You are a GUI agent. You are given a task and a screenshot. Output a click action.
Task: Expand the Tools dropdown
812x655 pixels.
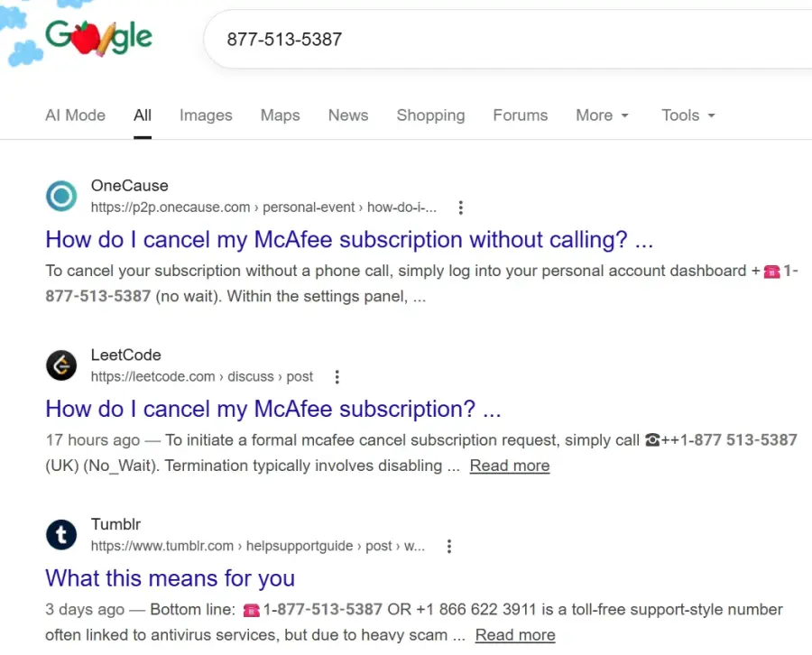click(x=688, y=115)
